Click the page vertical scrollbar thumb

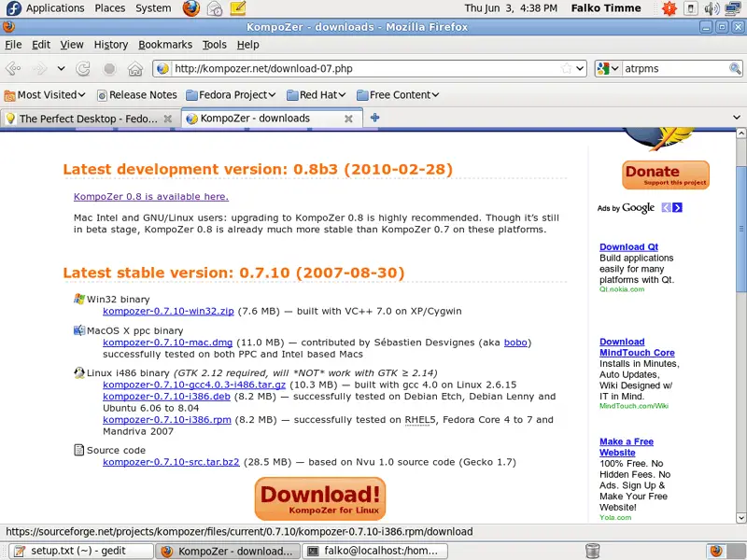point(740,230)
